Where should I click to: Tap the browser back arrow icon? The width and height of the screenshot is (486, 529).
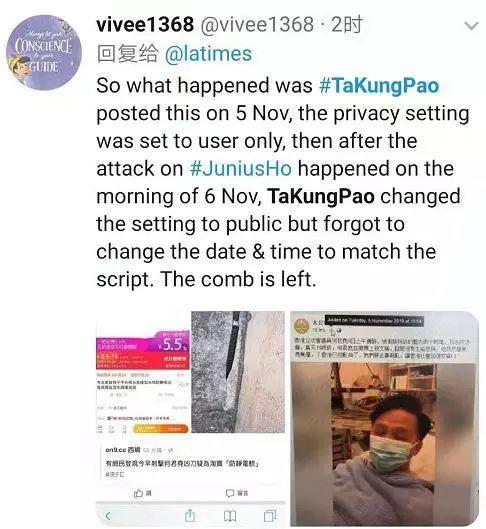point(108,516)
